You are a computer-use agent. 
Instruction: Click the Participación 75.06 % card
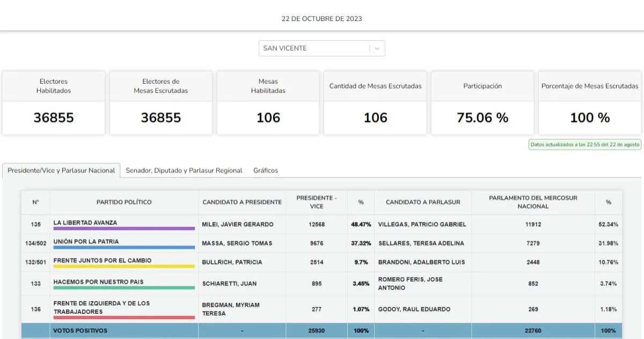pyautogui.click(x=482, y=103)
